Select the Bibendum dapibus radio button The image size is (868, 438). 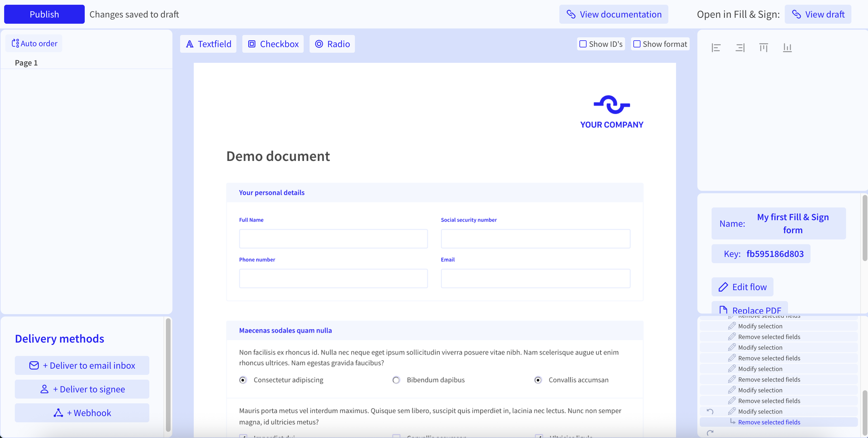396,380
